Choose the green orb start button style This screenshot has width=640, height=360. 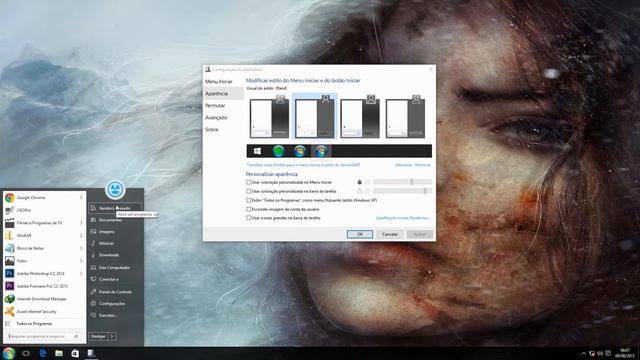pyautogui.click(x=278, y=151)
